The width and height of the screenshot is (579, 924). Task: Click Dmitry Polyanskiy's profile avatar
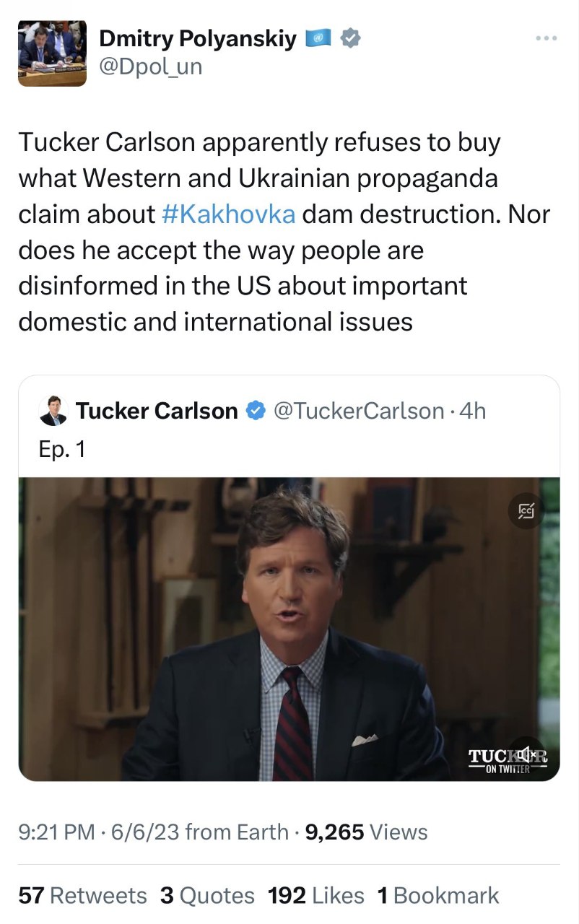[52, 53]
